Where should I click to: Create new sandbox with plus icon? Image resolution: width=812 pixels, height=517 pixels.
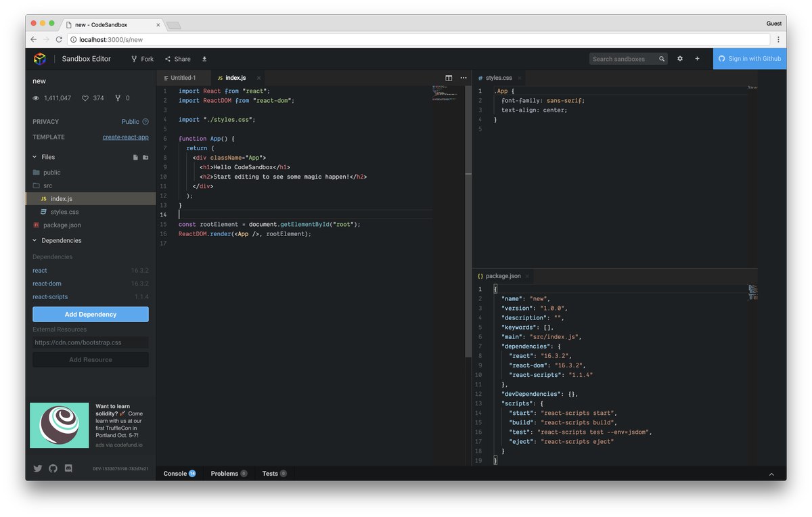coord(697,59)
